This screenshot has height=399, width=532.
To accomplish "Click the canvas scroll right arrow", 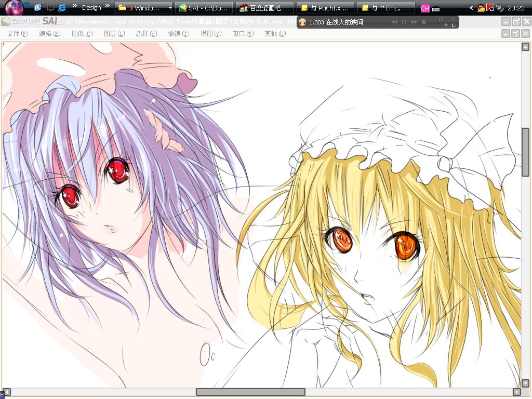I will 516,392.
